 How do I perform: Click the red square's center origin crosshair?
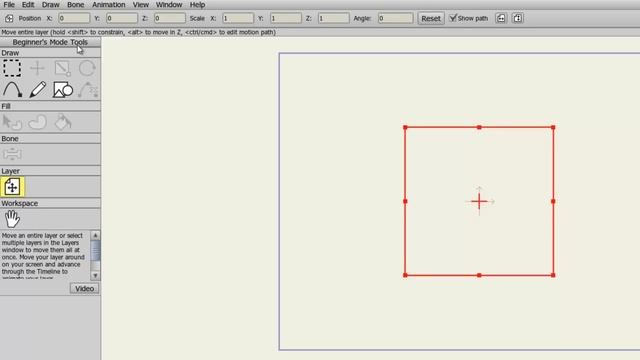coord(479,201)
